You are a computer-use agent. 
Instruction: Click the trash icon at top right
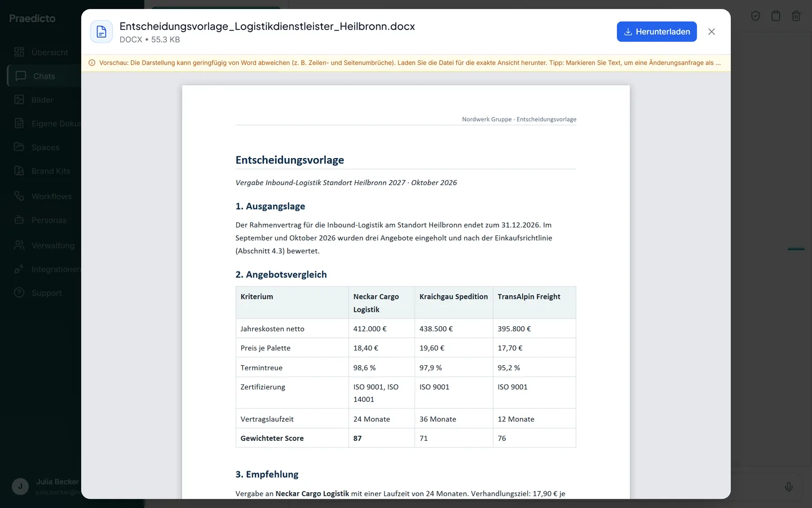coord(796,16)
